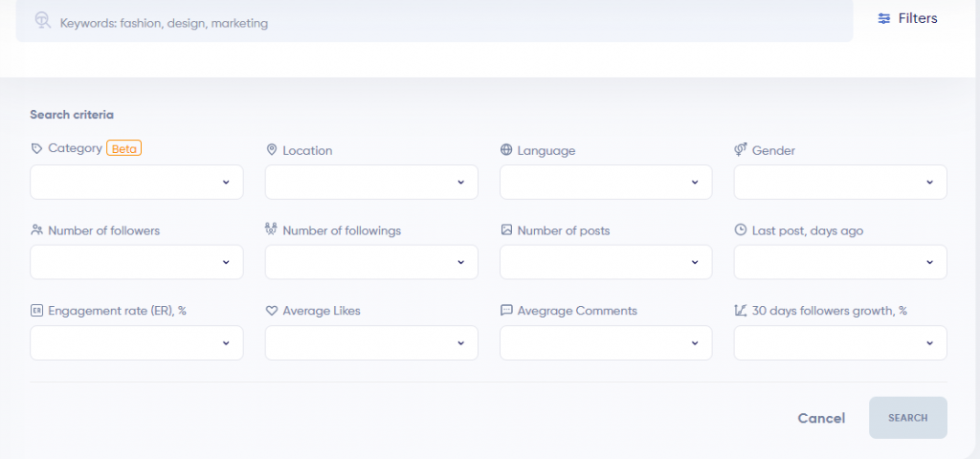Viewport: 980px width, 459px height.
Task: Click the Average Likes heart icon
Action: (x=271, y=311)
